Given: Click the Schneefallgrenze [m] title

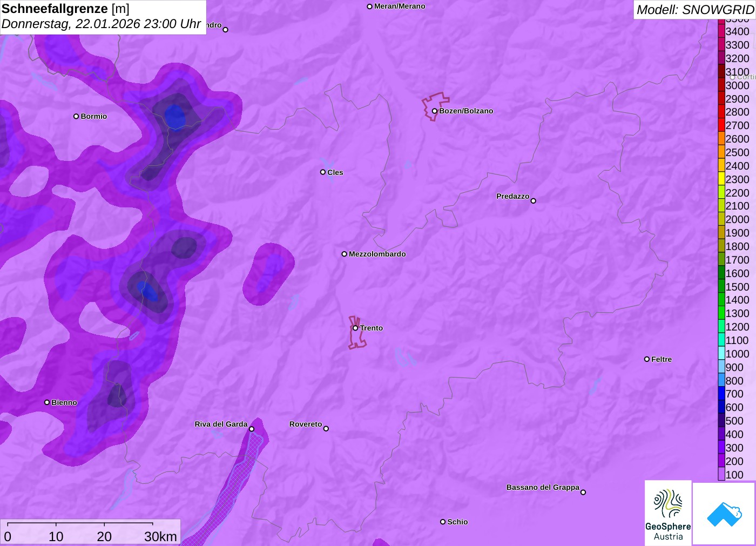Looking at the screenshot, I should (65, 9).
